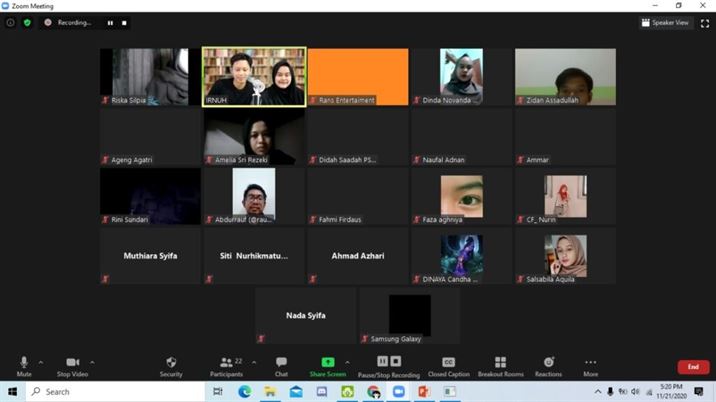Click the green Share Screen icon
The height and width of the screenshot is (402, 716).
(x=327, y=362)
